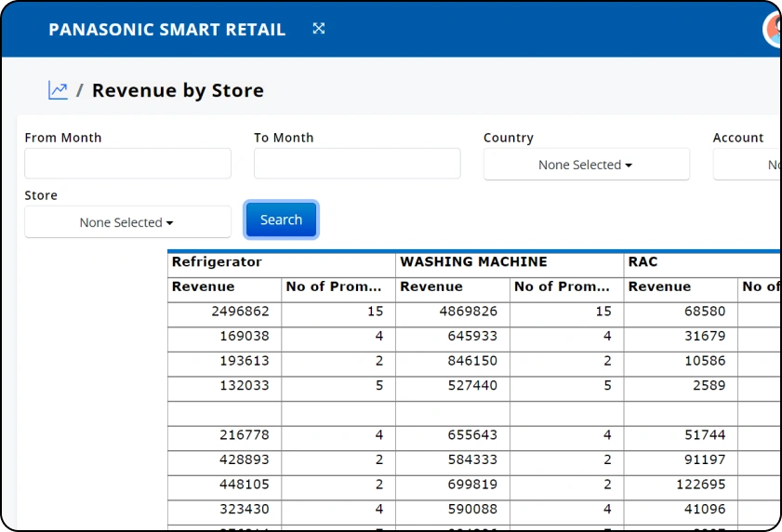Open the Country dropdown
The width and height of the screenshot is (782, 532).
pyautogui.click(x=587, y=165)
